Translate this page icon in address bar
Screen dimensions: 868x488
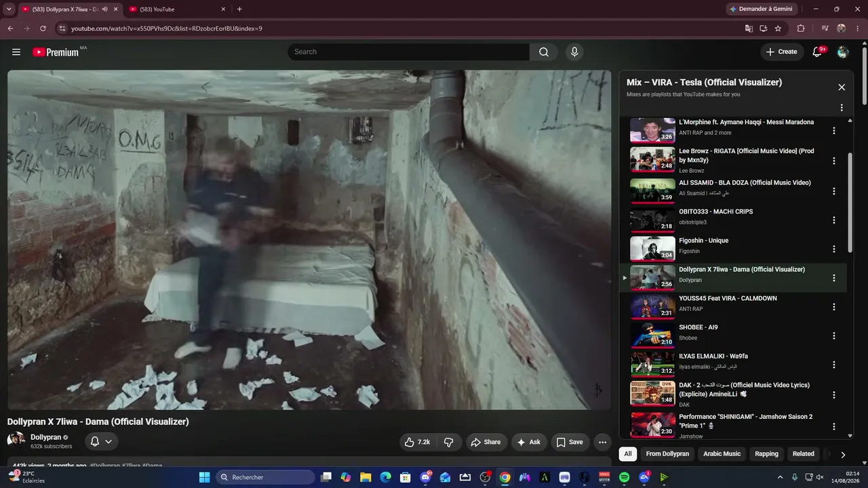click(x=749, y=28)
